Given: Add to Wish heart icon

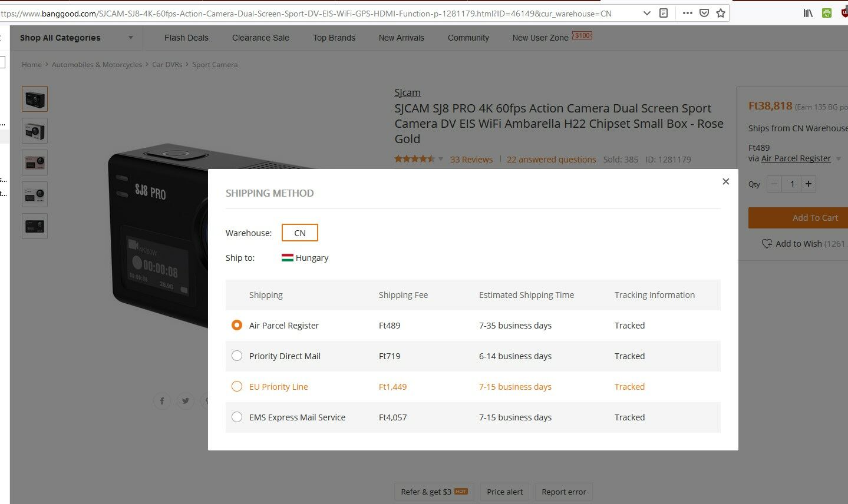Looking at the screenshot, I should pos(767,244).
